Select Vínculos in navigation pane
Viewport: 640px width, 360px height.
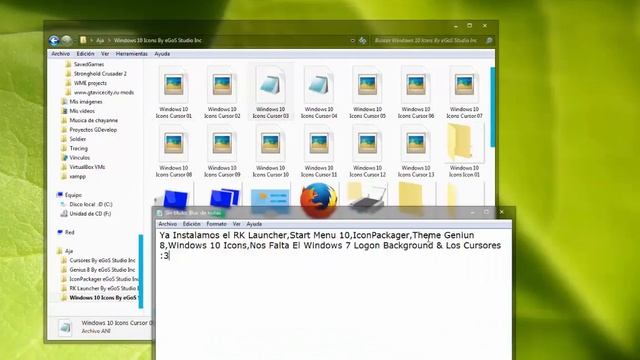(76, 158)
